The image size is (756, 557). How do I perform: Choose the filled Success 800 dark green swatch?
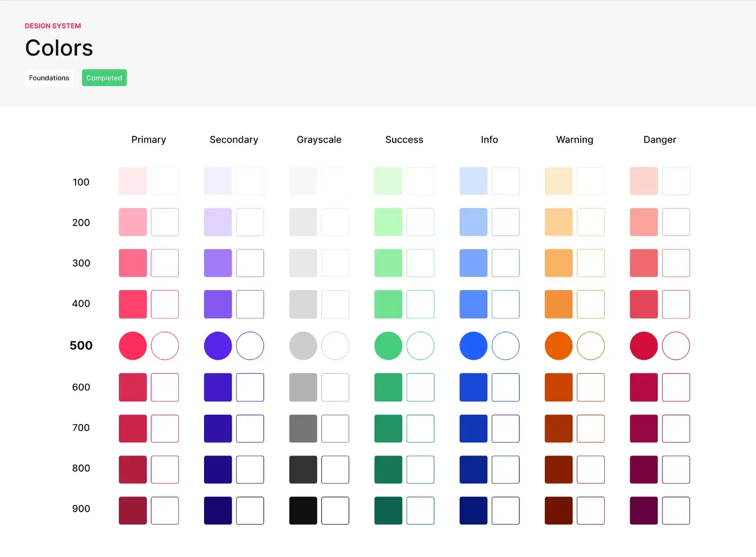pos(388,469)
